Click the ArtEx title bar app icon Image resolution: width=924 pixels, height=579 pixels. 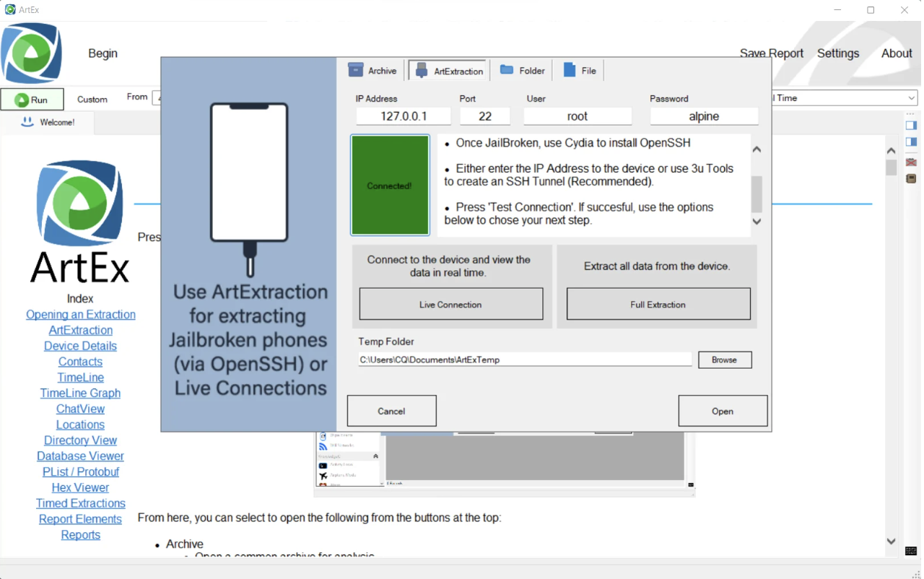coord(10,10)
